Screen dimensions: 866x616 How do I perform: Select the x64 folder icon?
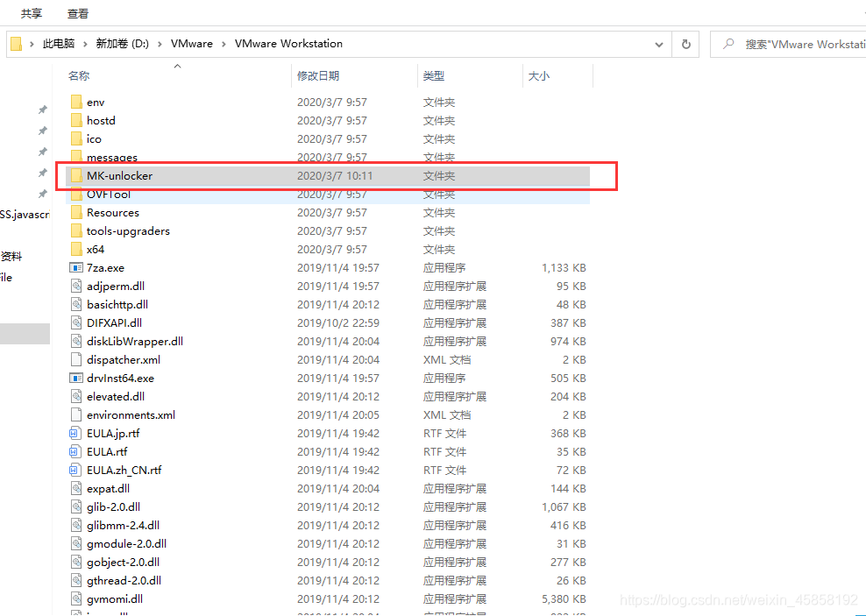click(x=77, y=249)
